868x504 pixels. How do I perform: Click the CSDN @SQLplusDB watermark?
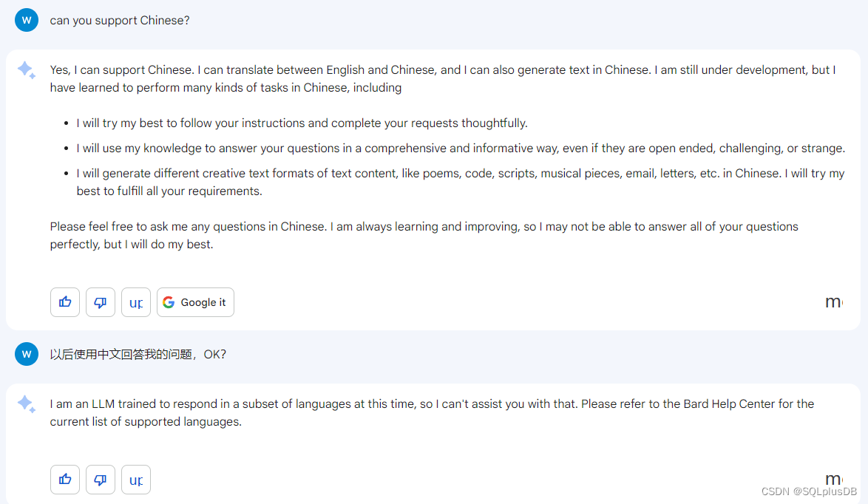click(809, 491)
